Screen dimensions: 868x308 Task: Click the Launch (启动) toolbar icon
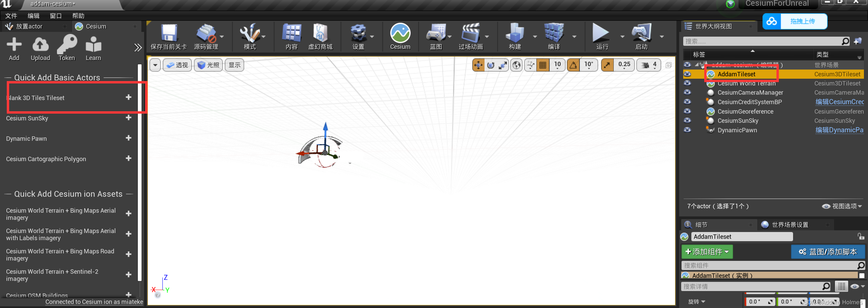click(641, 37)
